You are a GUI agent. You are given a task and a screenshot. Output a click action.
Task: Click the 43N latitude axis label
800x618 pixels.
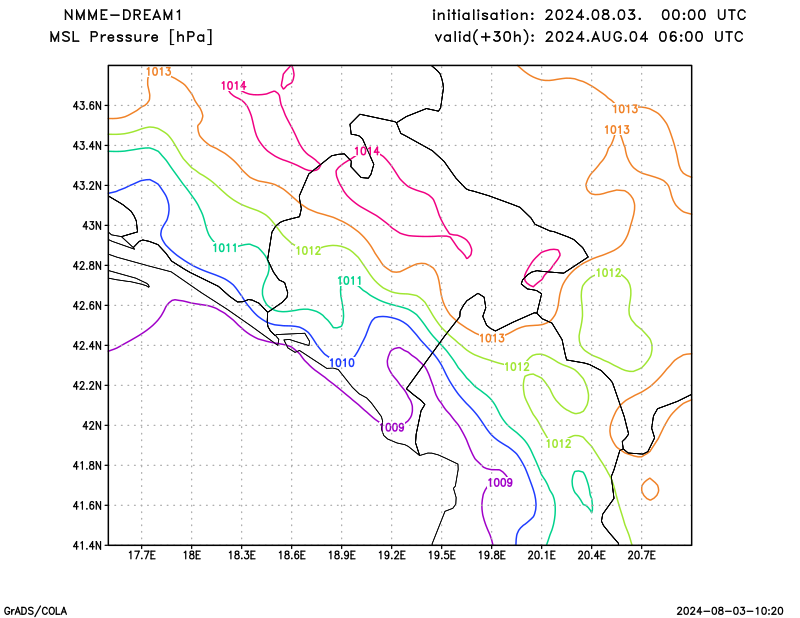click(x=92, y=225)
